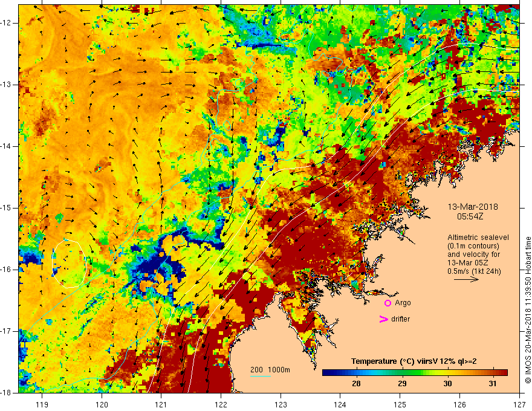Click the 'Temperature (°C) viirsV 12% ql>=2' title
532x411 pixels.
[414, 361]
